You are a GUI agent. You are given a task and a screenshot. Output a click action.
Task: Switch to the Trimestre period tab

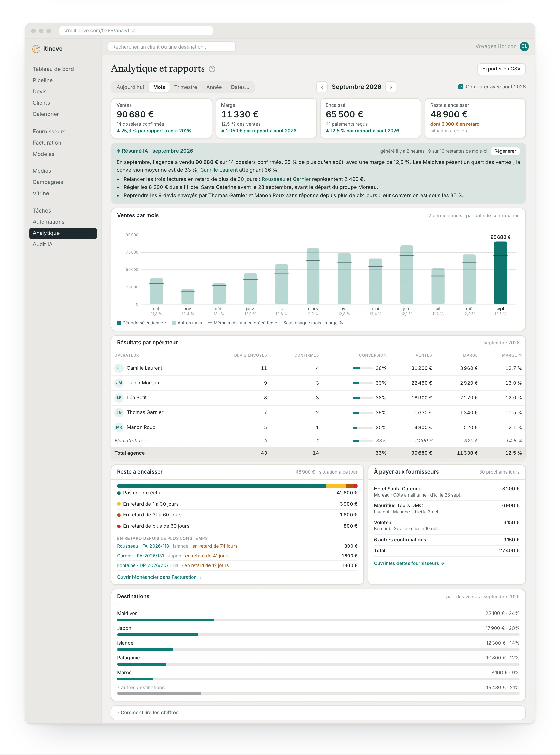(x=185, y=87)
